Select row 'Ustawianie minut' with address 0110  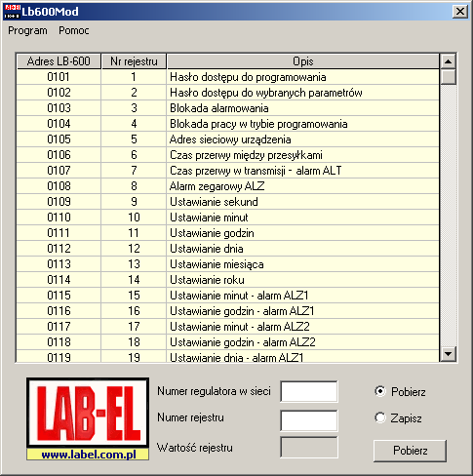coord(227,218)
